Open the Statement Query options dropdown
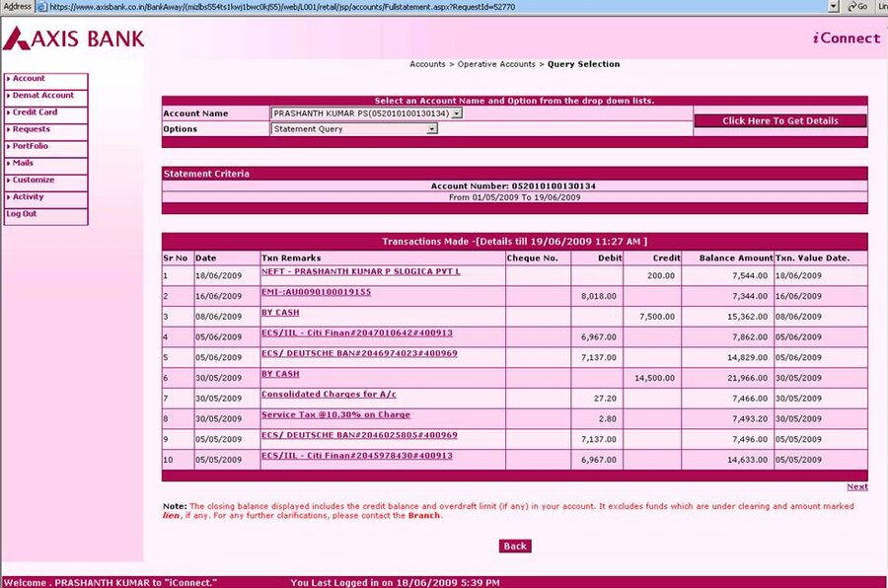Screen dimensions: 888x588 [x=432, y=129]
